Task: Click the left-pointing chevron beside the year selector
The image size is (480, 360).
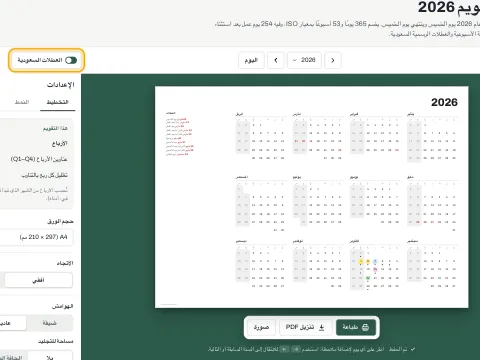Action: click(276, 60)
